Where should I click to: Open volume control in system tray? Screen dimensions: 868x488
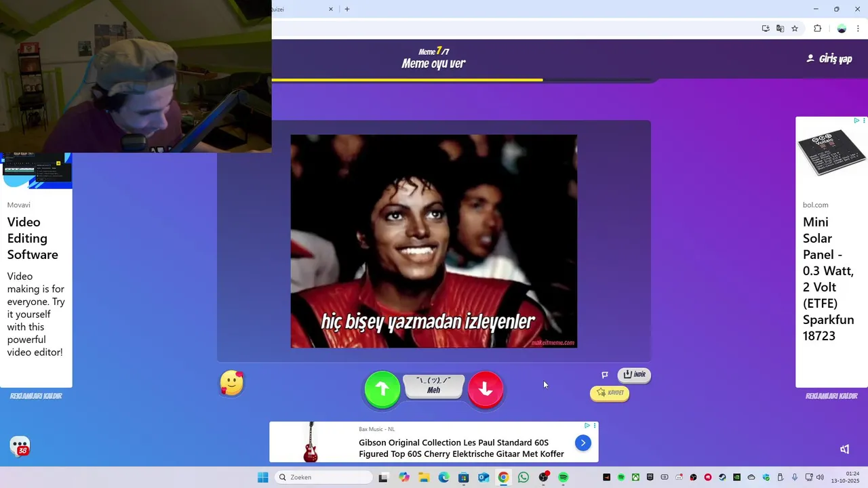[x=820, y=477]
